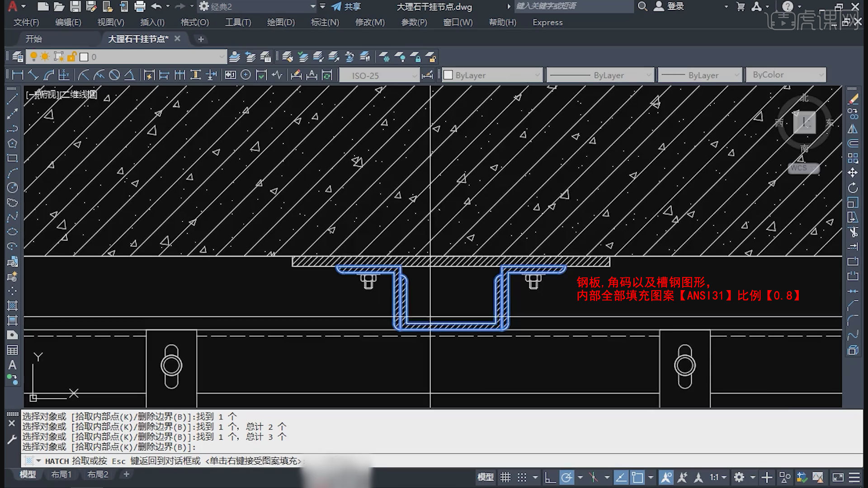This screenshot has height=488, width=868.
Task: Select the Line tool in draw toolbar
Action: pyautogui.click(x=12, y=99)
